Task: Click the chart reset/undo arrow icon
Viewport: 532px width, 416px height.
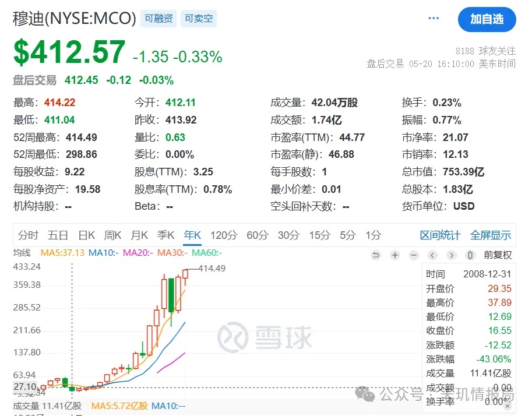Action: click(x=376, y=255)
